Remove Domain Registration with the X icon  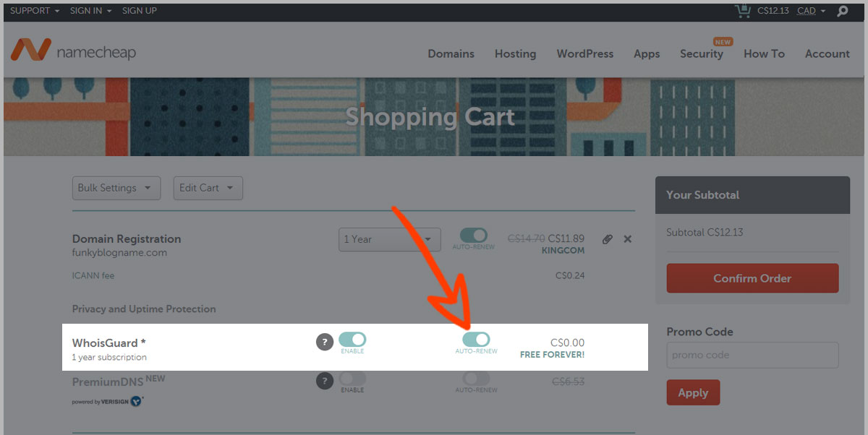coord(627,239)
